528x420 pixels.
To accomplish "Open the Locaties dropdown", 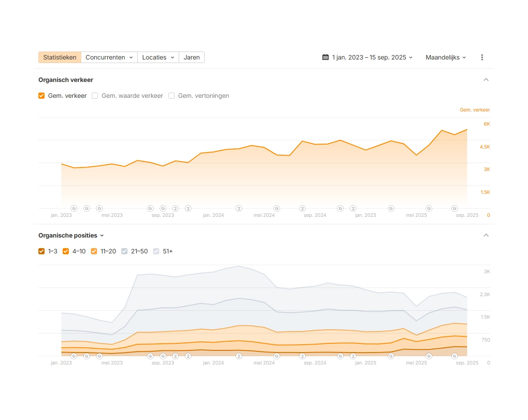I will click(x=158, y=57).
